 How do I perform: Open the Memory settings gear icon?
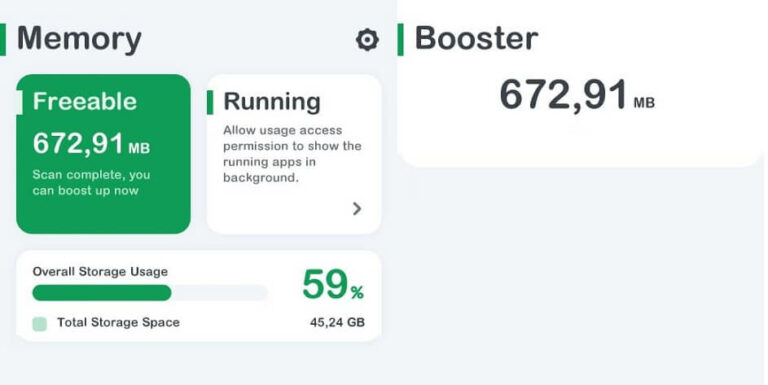(x=367, y=40)
